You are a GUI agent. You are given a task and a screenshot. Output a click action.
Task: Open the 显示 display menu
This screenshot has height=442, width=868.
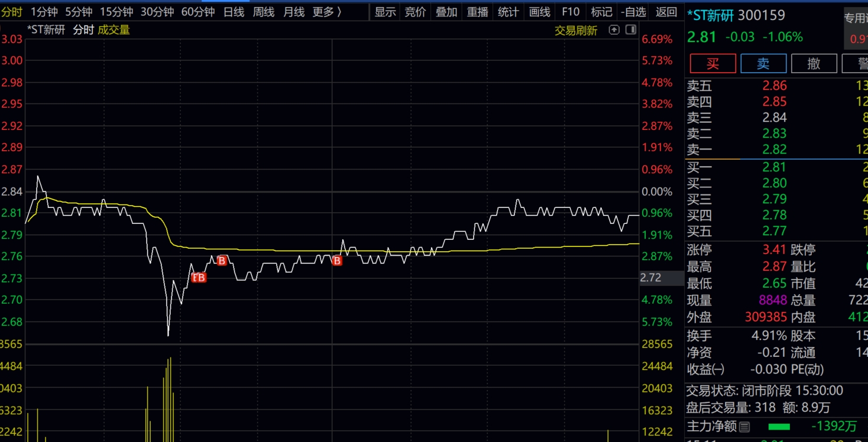coord(385,12)
